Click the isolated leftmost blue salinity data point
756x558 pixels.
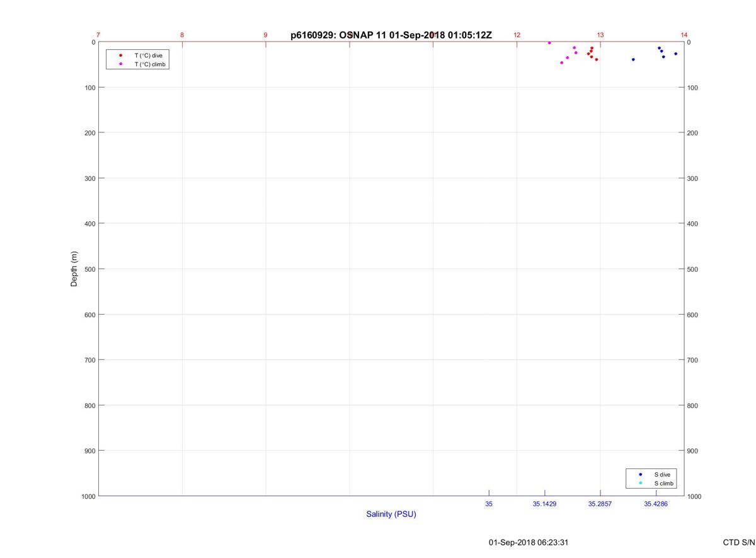pos(633,59)
